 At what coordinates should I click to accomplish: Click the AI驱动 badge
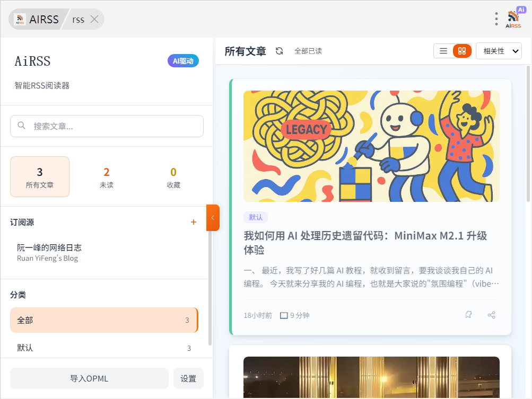183,61
